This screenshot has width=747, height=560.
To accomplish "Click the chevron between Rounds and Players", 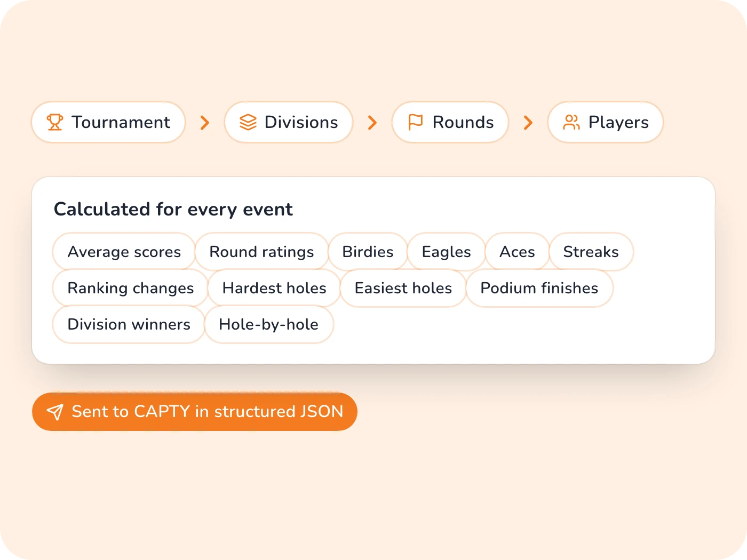I will click(528, 123).
